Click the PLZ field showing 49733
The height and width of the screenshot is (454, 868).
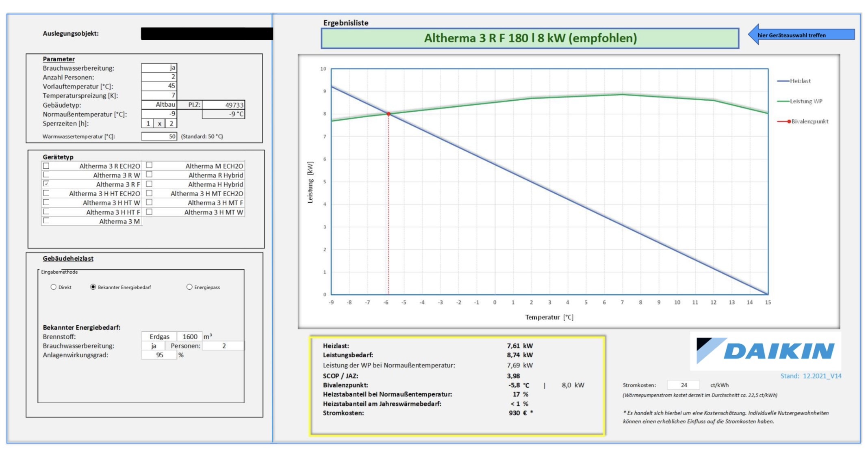click(x=224, y=105)
